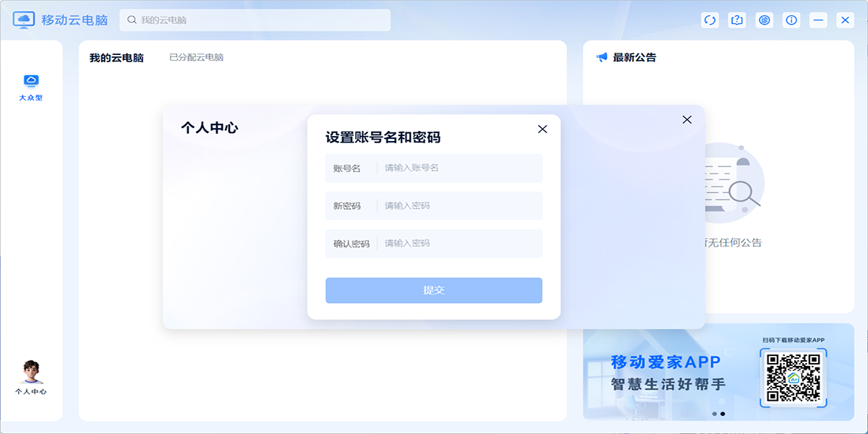Select the first banner carousel dot
Viewport: 868px width, 434px height.
715,414
